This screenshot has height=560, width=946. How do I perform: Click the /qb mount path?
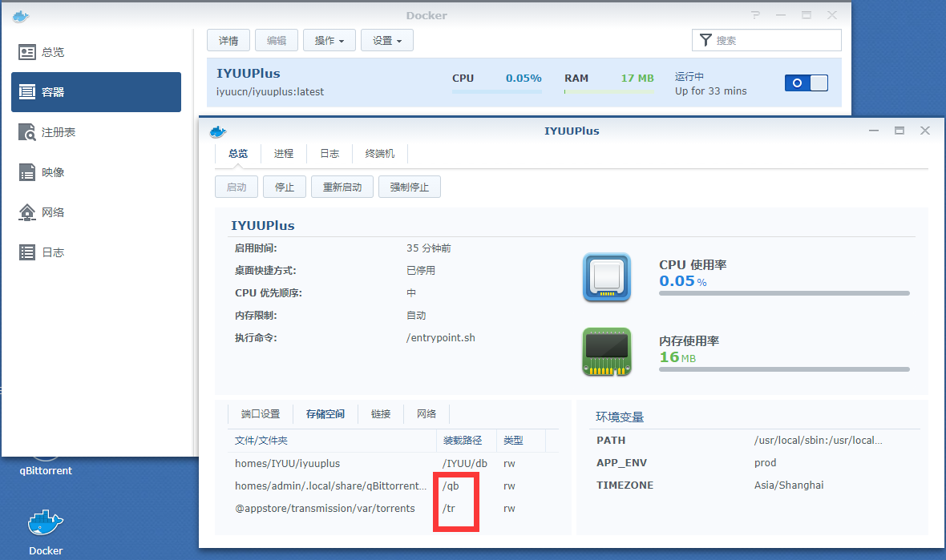point(451,485)
